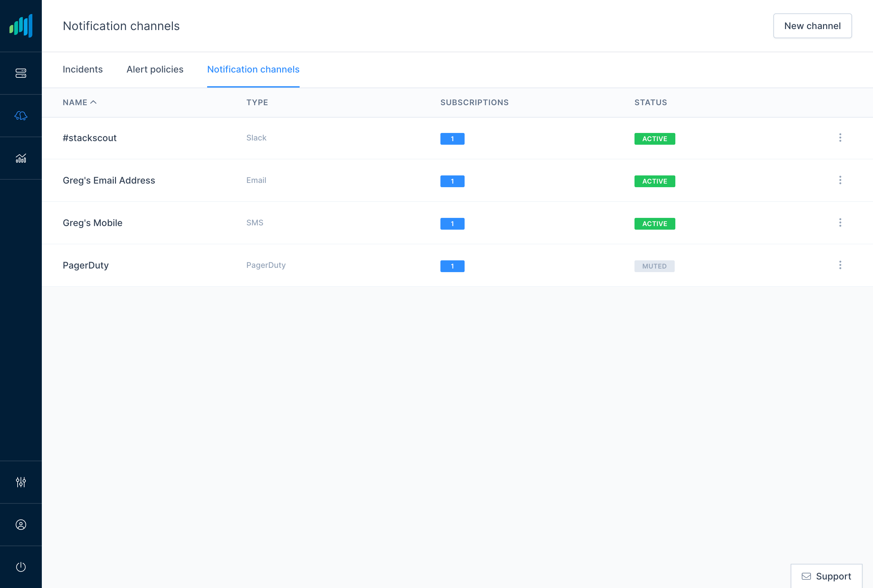Click the StackScout logo in the sidebar

click(x=21, y=26)
